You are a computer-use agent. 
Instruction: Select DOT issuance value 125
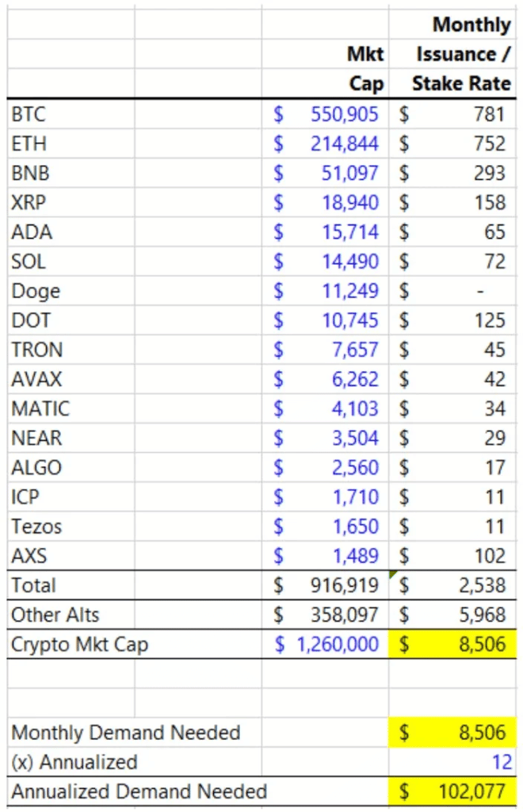[490, 321]
